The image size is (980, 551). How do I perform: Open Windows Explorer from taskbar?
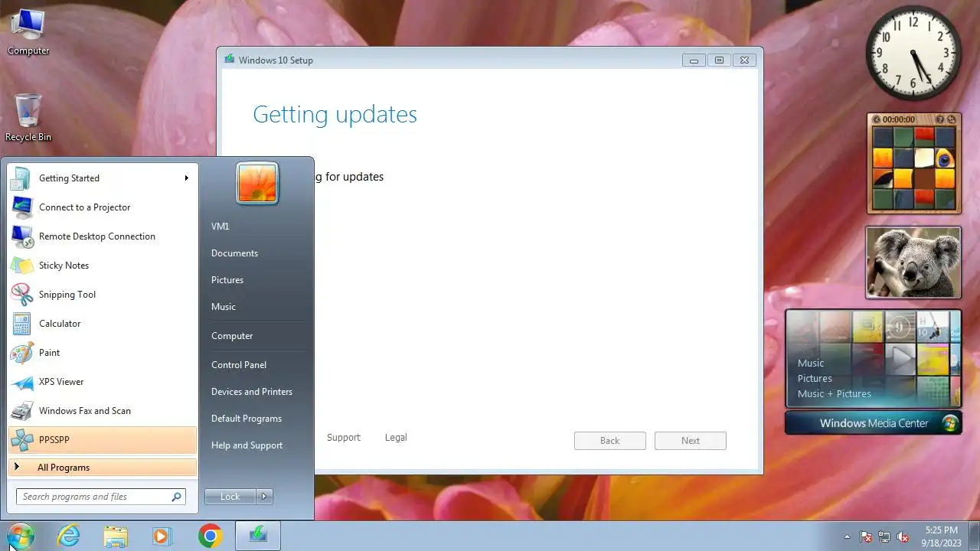pyautogui.click(x=116, y=536)
